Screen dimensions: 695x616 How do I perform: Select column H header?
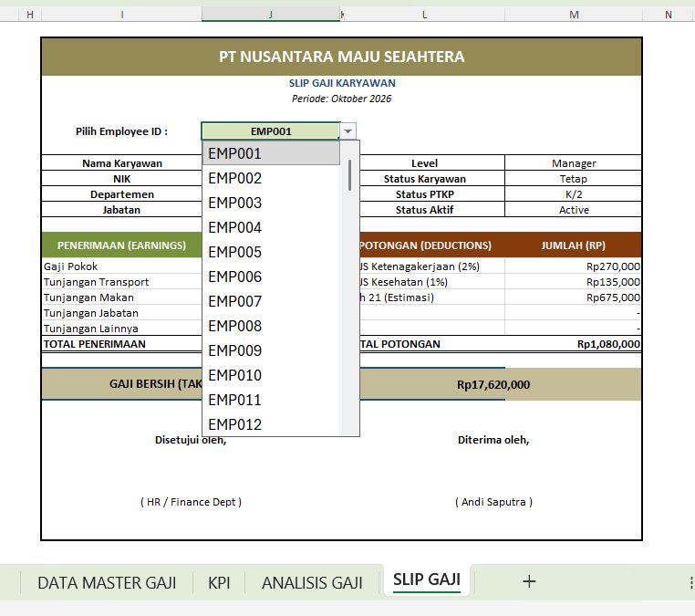[x=30, y=15]
